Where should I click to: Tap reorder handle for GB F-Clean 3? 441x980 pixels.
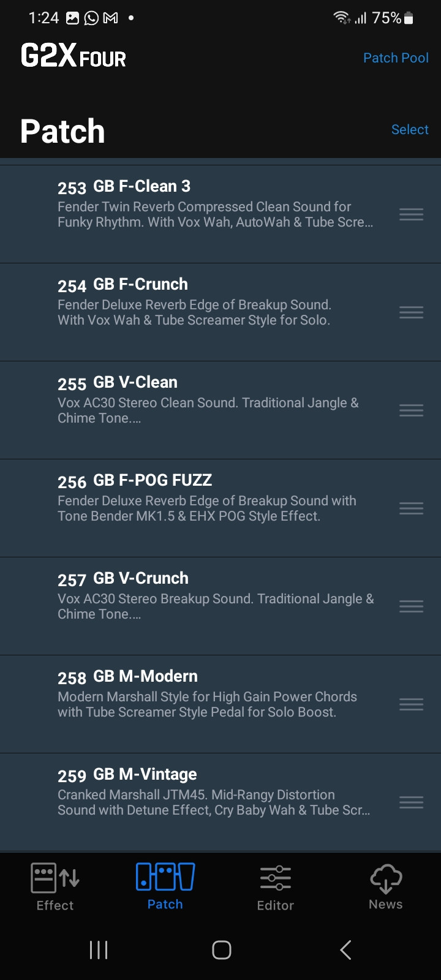point(411,214)
